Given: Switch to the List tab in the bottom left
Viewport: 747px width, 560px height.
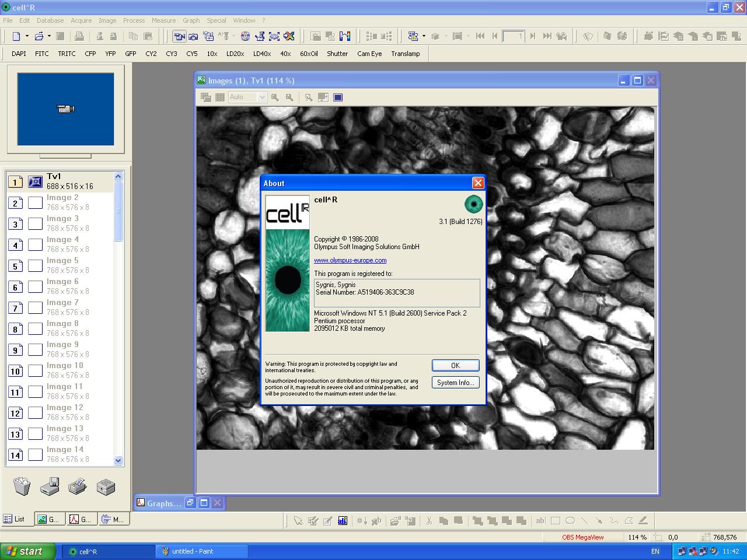Looking at the screenshot, I should 18,519.
